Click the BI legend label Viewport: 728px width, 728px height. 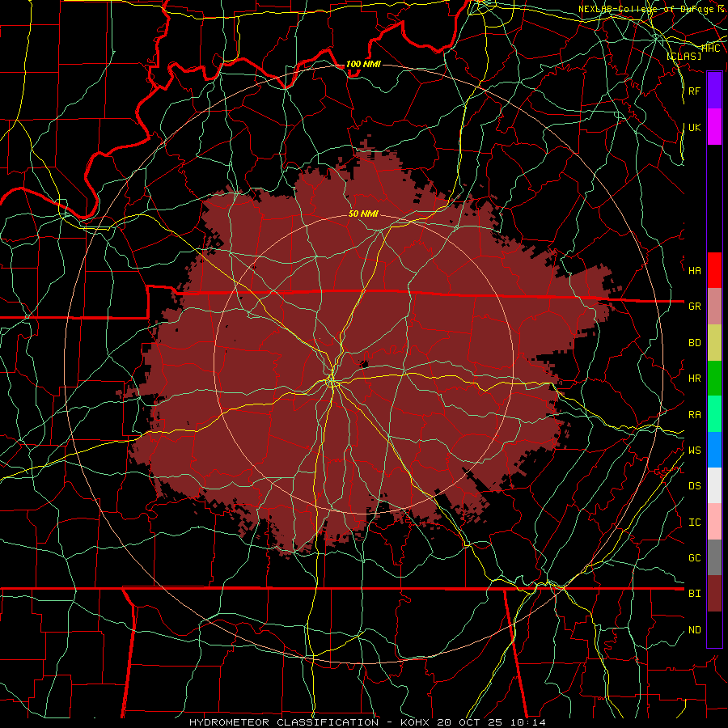coord(694,594)
